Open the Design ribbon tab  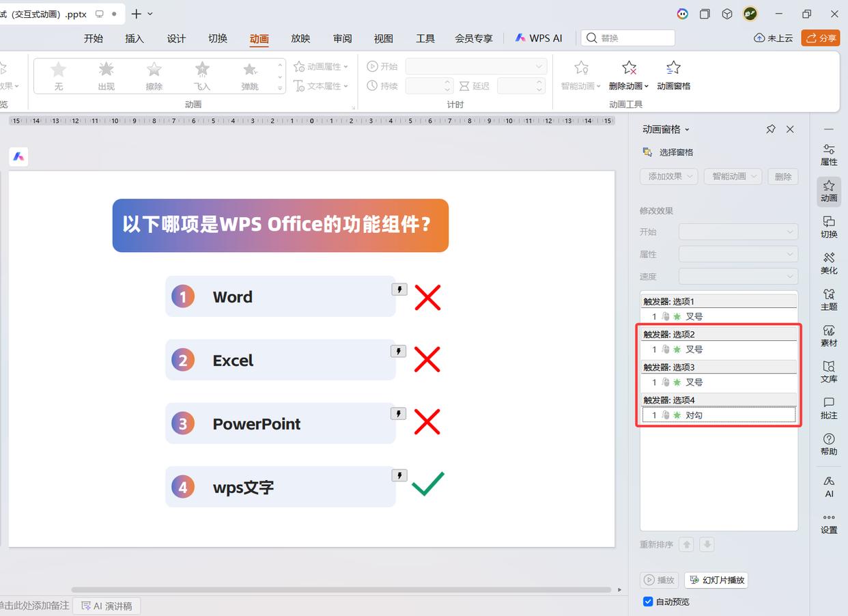click(x=176, y=38)
